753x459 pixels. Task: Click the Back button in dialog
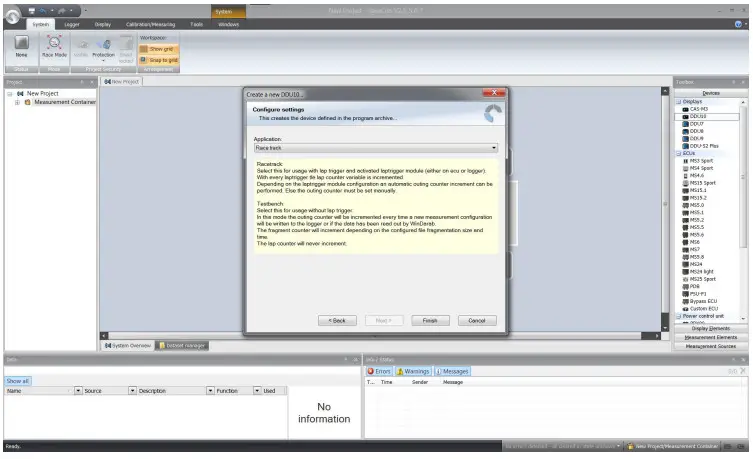pos(337,320)
